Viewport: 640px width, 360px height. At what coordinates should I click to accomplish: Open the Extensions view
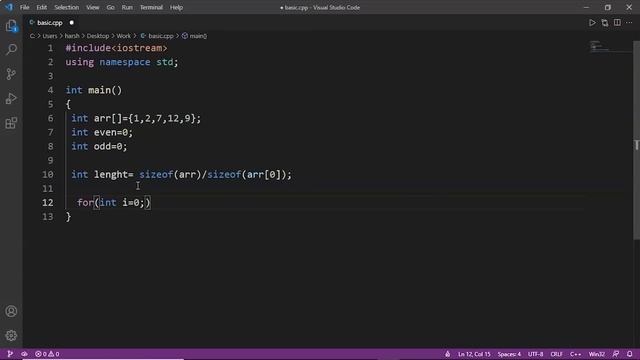coord(11,123)
